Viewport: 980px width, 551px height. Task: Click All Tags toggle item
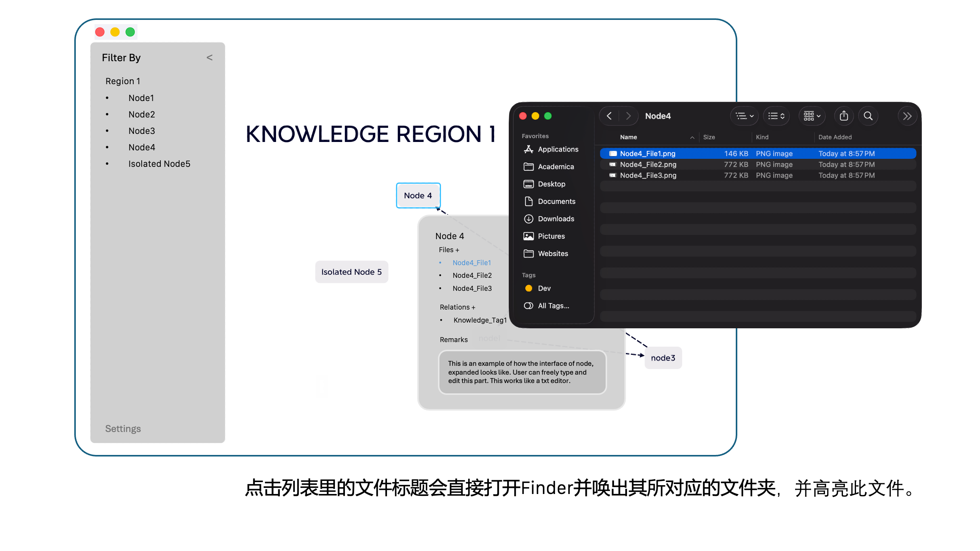(x=553, y=306)
